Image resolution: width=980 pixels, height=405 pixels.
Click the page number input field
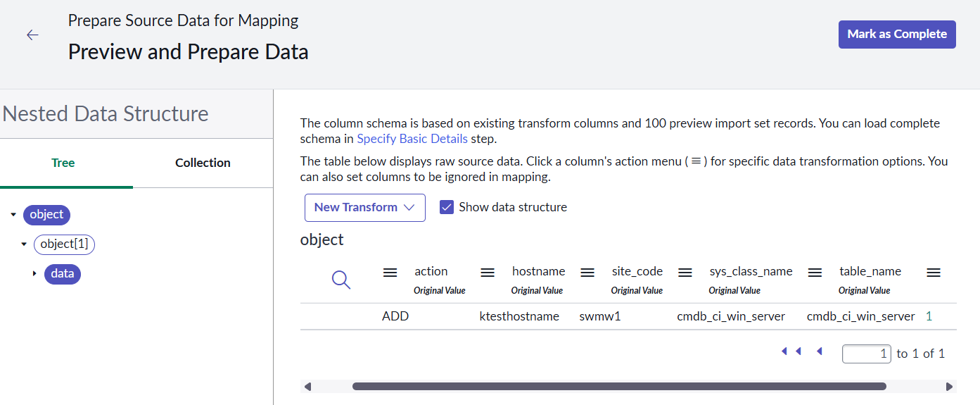(866, 354)
